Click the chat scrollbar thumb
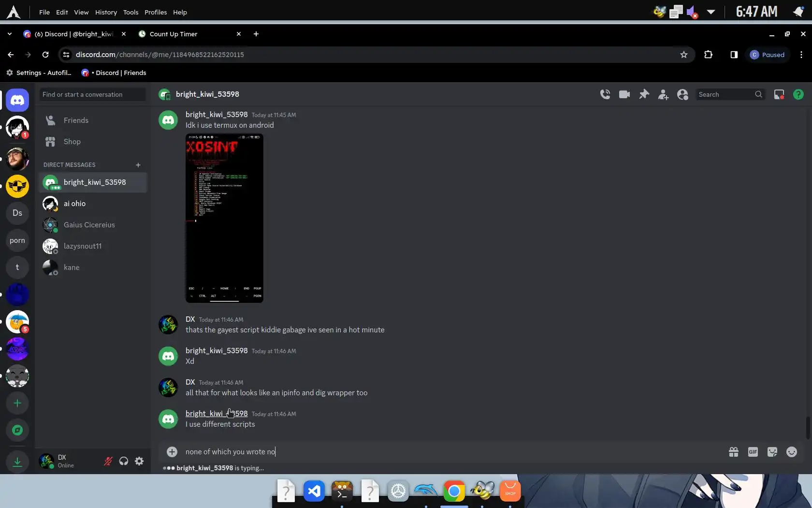The height and width of the screenshot is (508, 812). 808,428
